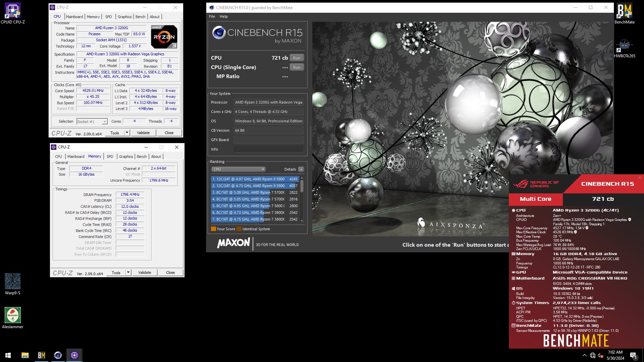644x362 pixels.
Task: Click the CPU-Z title bar icon of the Memory window
Action: (x=54, y=147)
